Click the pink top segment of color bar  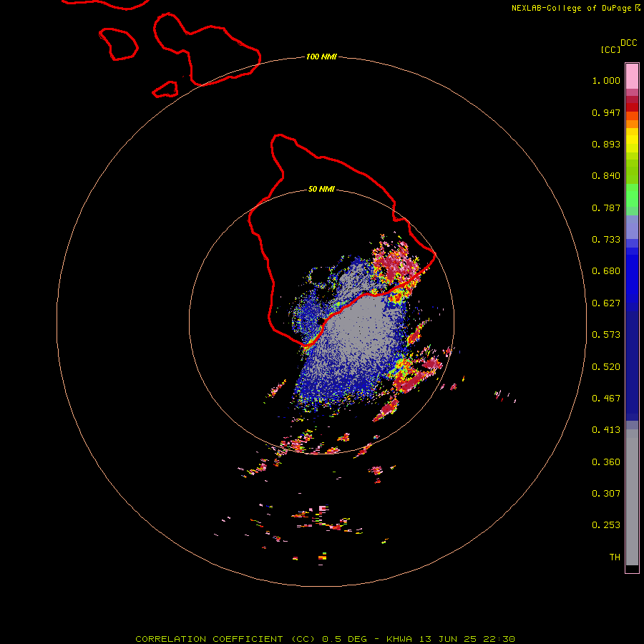[x=632, y=76]
